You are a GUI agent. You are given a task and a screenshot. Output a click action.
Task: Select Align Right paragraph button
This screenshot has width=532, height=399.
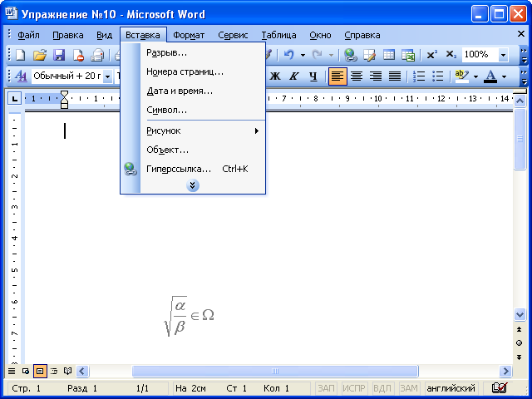click(x=376, y=76)
